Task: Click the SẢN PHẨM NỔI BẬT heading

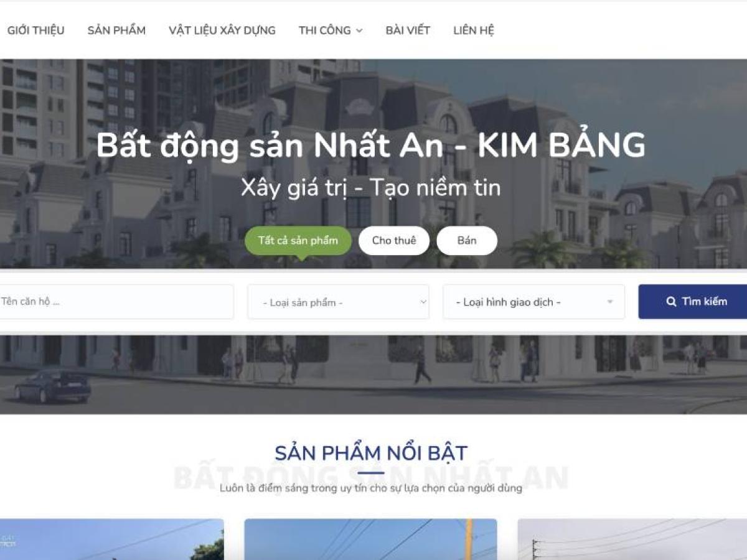Action: (371, 453)
